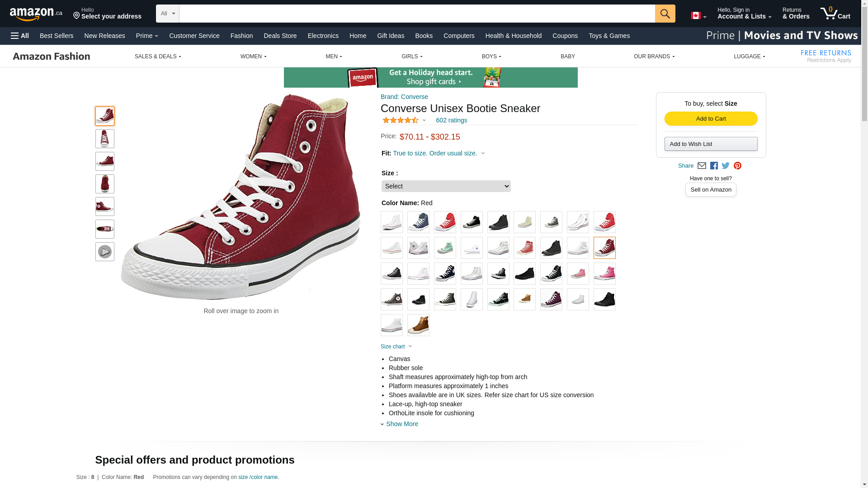The image size is (868, 488).
Task: Play the product video thumbnail
Action: tap(105, 252)
